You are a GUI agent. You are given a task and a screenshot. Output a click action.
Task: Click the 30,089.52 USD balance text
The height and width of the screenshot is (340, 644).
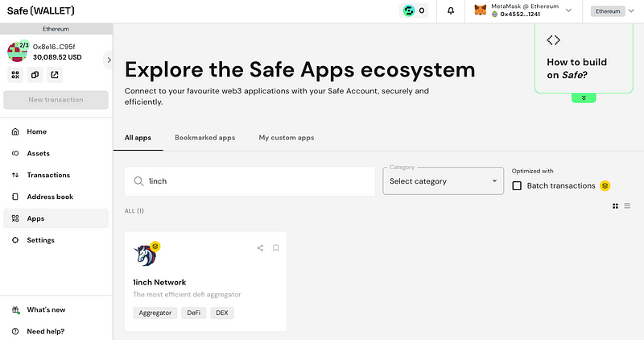coord(57,57)
